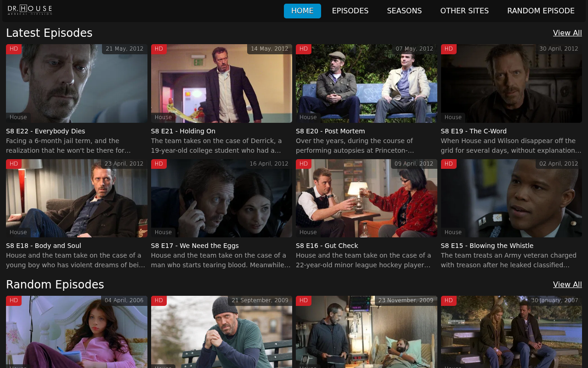Click the title S8 E18 - Body and Soul

point(44,246)
